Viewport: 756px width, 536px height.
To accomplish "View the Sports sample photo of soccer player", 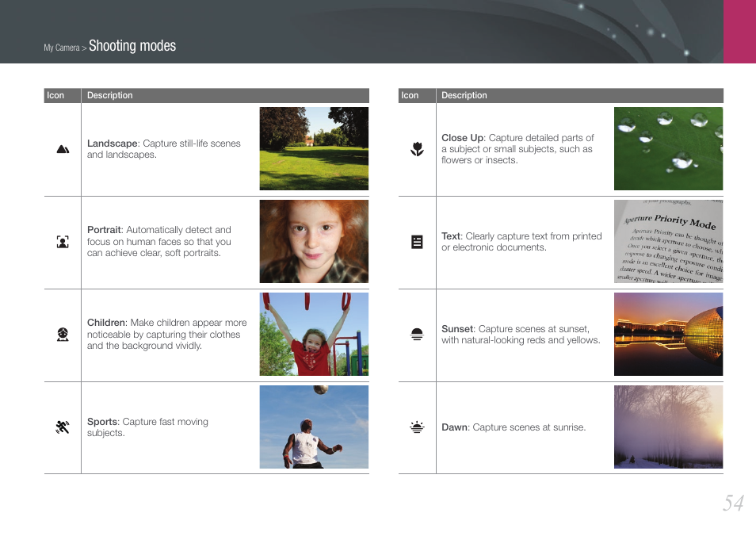I will point(314,427).
